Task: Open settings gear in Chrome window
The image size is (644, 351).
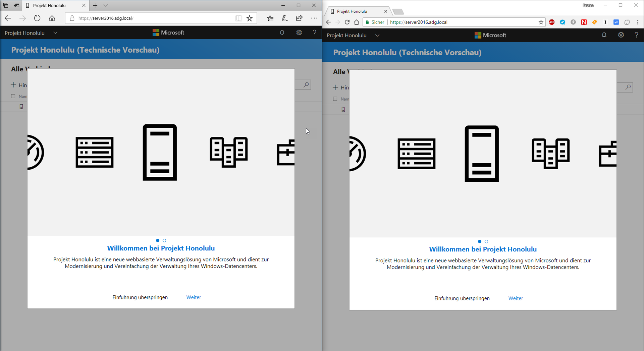Action: (x=621, y=35)
